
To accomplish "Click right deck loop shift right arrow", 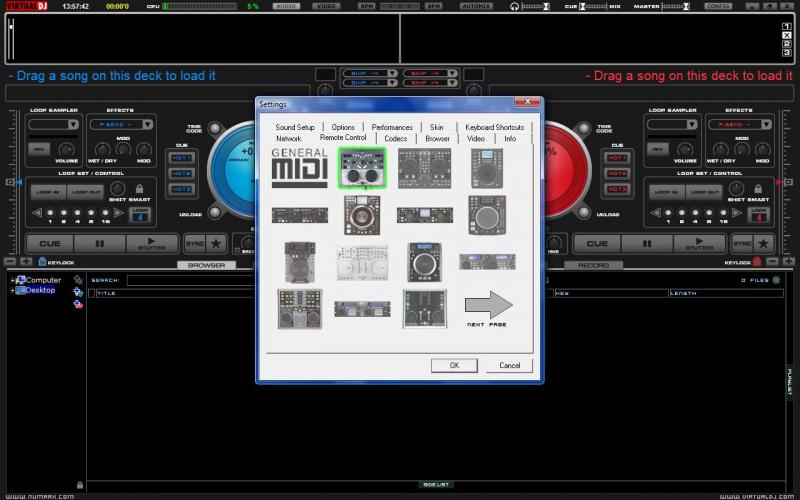I will click(737, 213).
